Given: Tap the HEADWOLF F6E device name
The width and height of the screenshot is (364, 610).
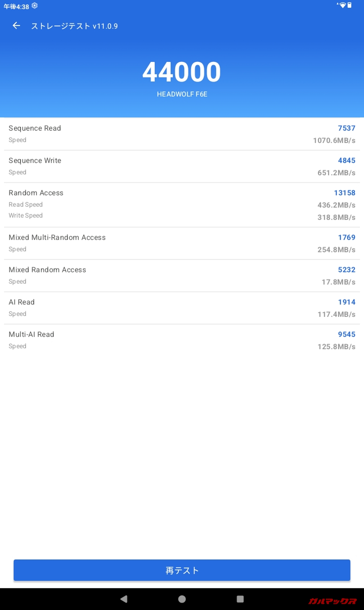Looking at the screenshot, I should 182,94.
